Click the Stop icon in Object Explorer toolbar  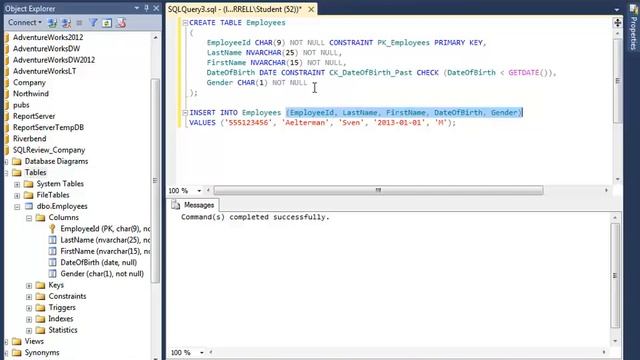80,23
